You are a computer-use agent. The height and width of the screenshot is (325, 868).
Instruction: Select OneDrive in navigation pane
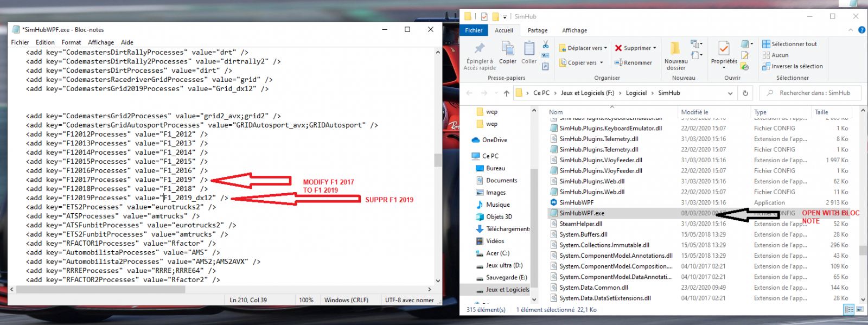tap(490, 140)
